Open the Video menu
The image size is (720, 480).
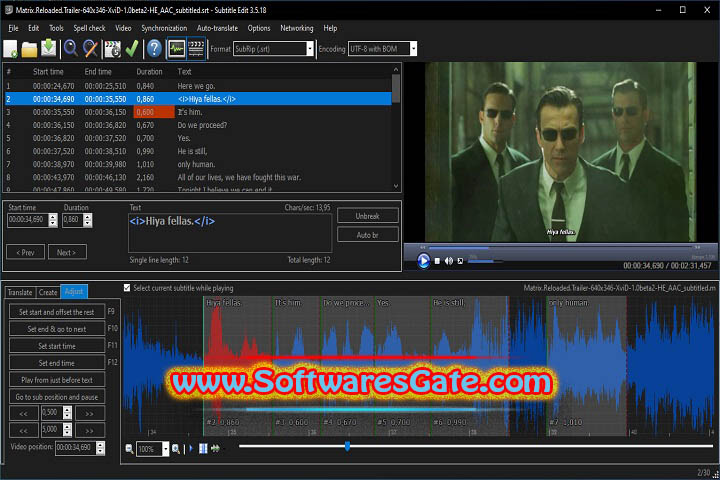[x=123, y=28]
